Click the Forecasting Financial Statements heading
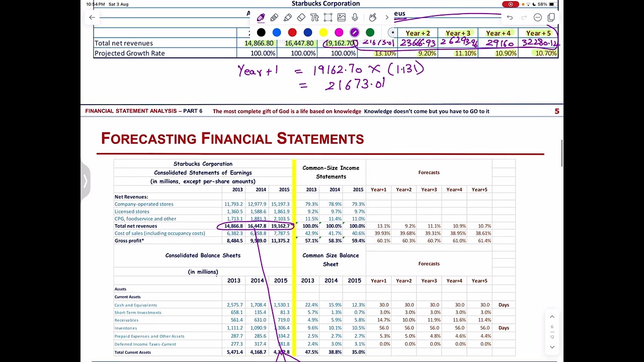The height and width of the screenshot is (362, 644). click(232, 139)
